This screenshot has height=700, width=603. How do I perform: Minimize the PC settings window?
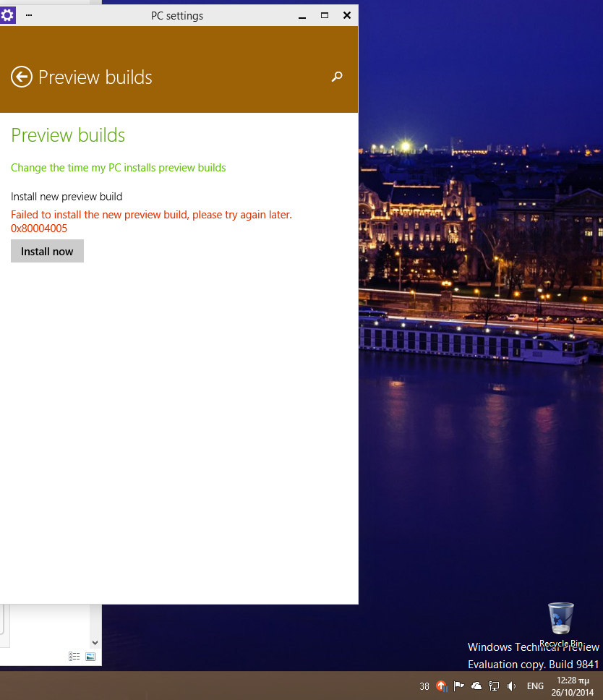[302, 16]
